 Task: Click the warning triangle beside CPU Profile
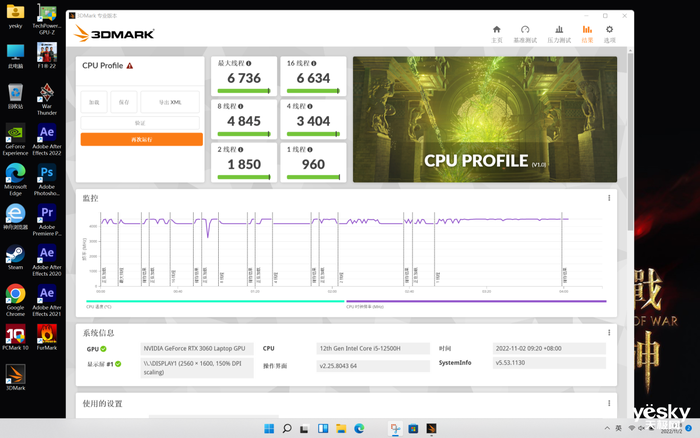point(129,66)
